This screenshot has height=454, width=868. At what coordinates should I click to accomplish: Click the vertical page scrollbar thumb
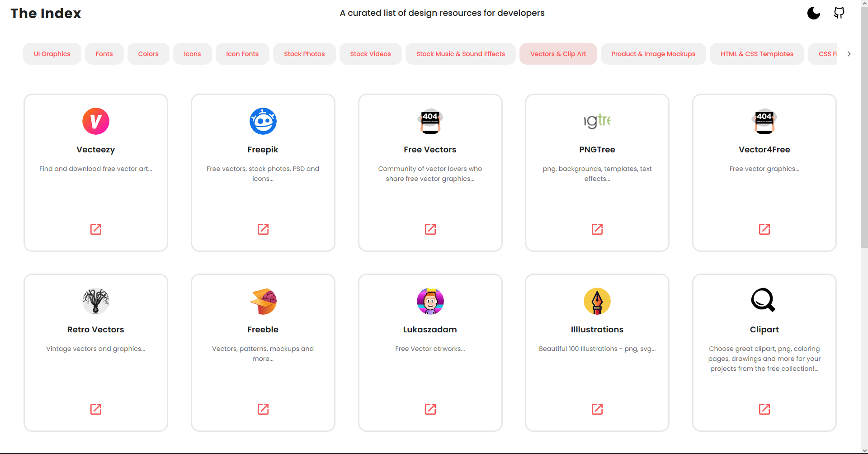point(864,128)
